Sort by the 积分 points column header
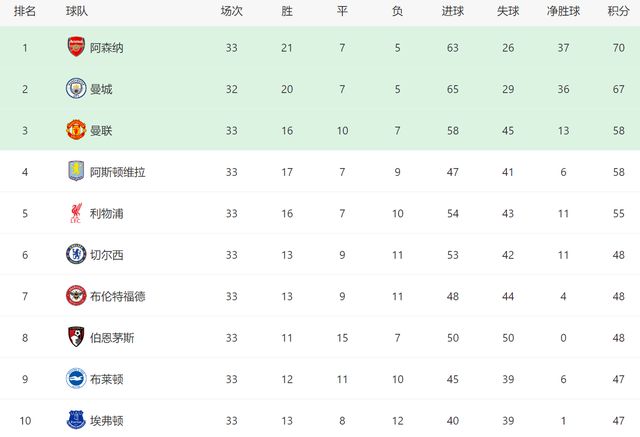The width and height of the screenshot is (640, 437). click(618, 11)
